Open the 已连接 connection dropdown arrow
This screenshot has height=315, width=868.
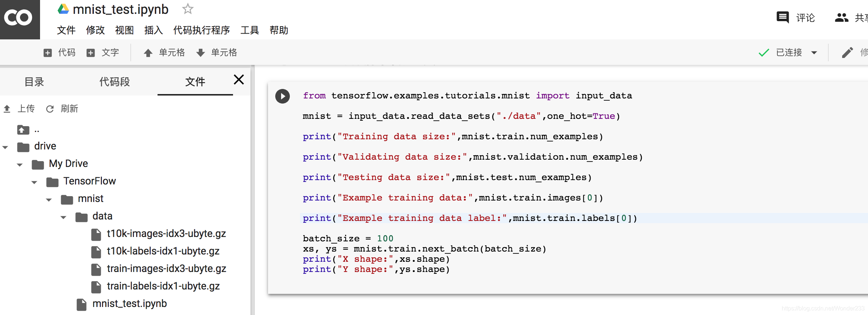[x=814, y=53]
